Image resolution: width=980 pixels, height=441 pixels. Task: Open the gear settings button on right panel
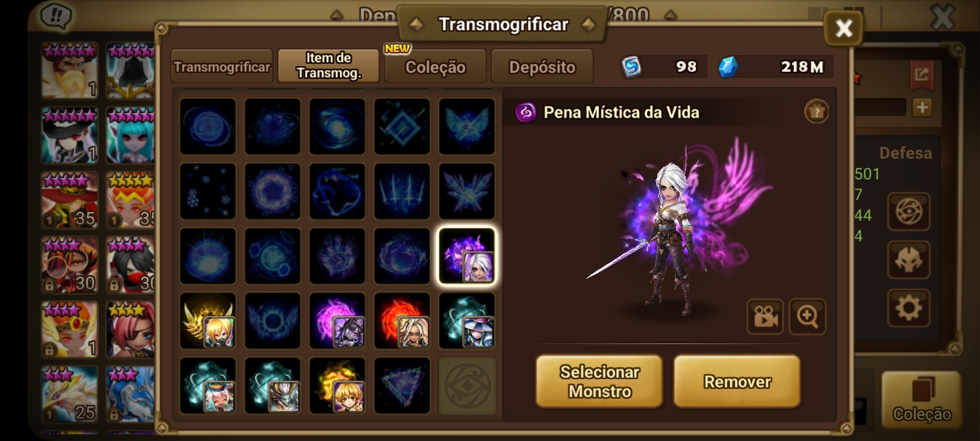tap(908, 307)
